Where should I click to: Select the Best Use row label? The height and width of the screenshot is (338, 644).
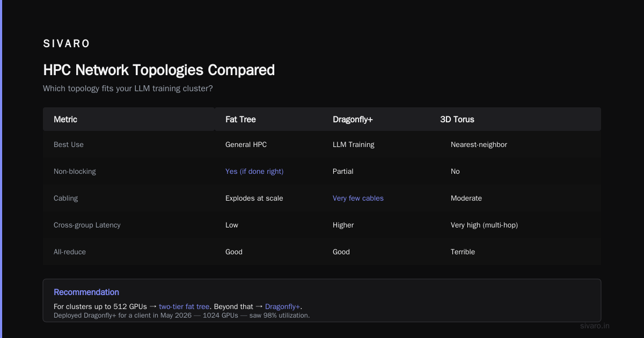click(x=69, y=144)
